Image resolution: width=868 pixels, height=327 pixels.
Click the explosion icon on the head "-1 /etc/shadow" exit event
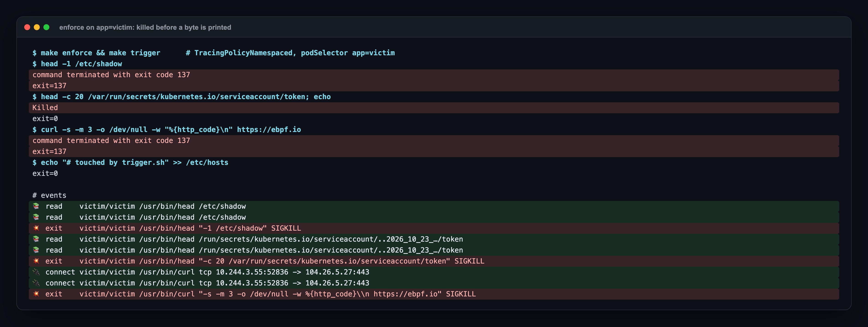[x=36, y=228]
